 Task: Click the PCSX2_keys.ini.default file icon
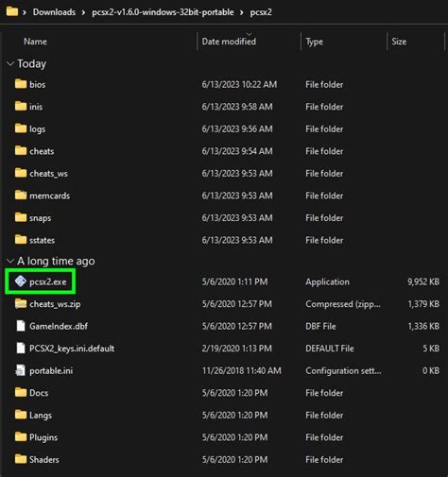21,348
